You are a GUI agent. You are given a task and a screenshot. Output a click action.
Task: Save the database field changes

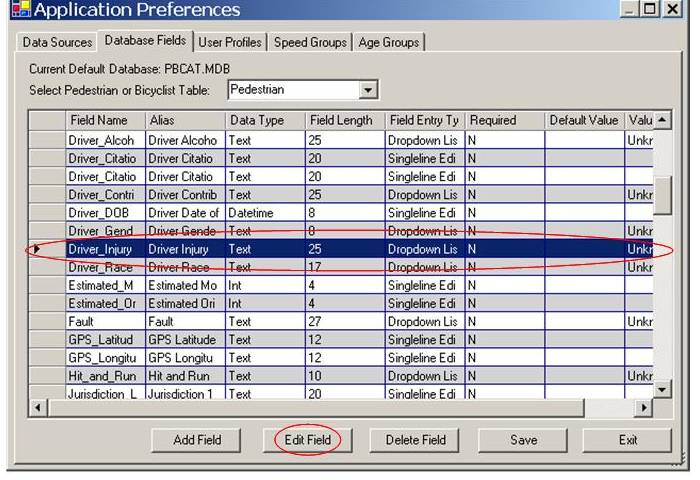[523, 440]
